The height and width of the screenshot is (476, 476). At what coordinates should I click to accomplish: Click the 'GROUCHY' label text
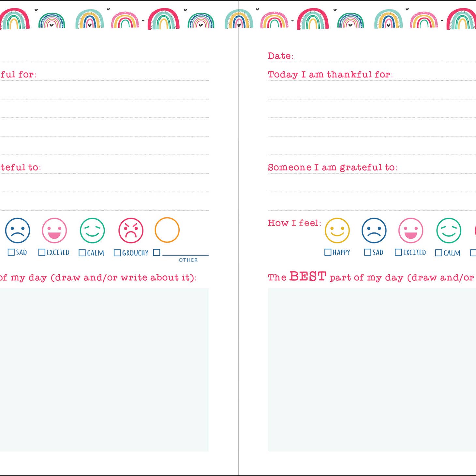click(135, 253)
